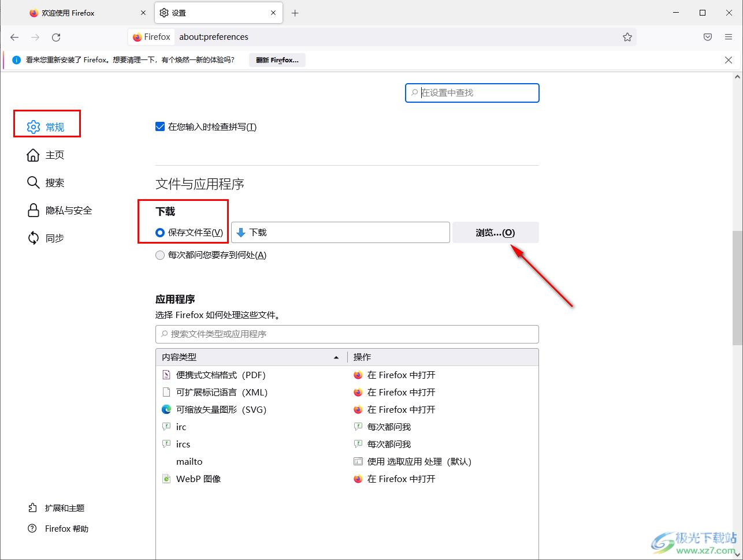
Task: Click the magnifier icon beside 搜索
Action: (34, 182)
